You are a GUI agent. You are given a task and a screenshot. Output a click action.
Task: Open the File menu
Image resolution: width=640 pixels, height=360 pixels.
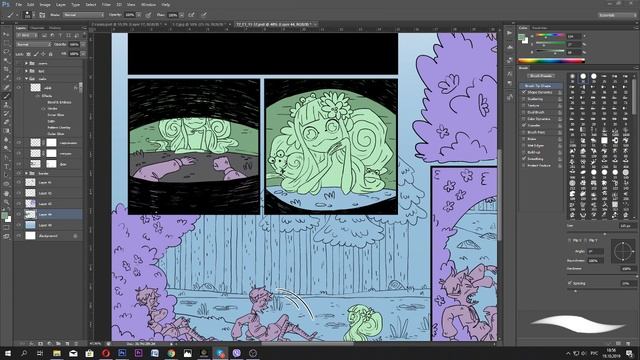pyautogui.click(x=19, y=4)
